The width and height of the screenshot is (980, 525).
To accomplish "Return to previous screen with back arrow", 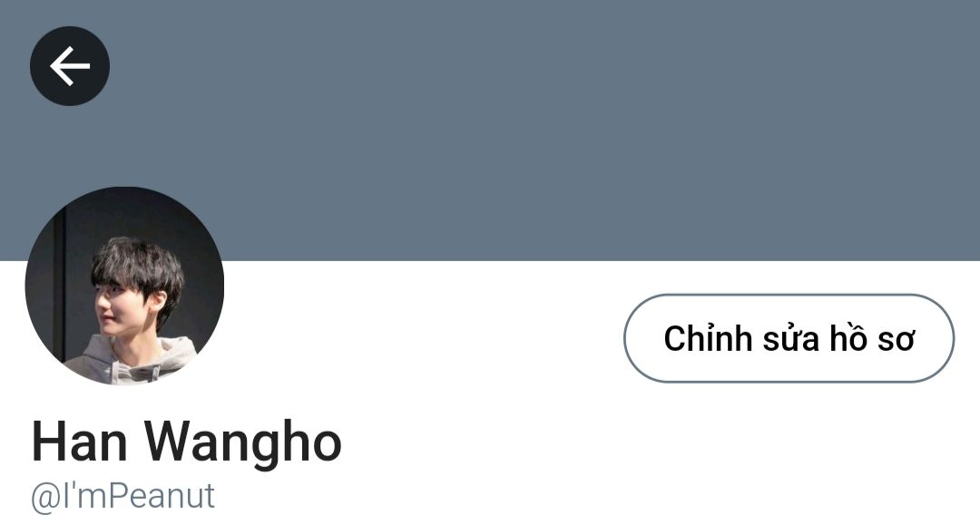I will pyautogui.click(x=70, y=65).
